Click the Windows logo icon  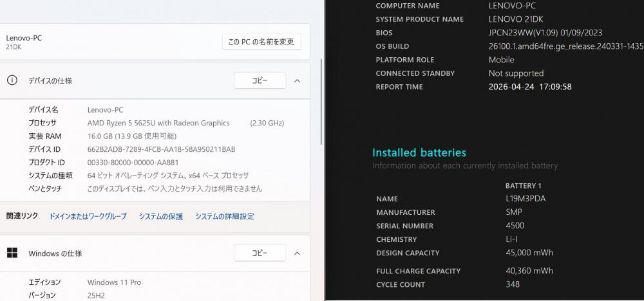click(12, 253)
